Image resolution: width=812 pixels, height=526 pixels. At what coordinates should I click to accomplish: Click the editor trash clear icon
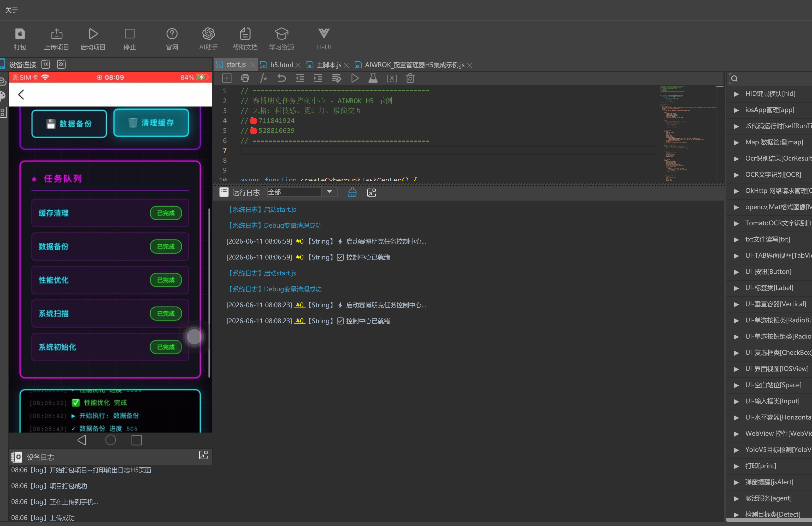410,79
